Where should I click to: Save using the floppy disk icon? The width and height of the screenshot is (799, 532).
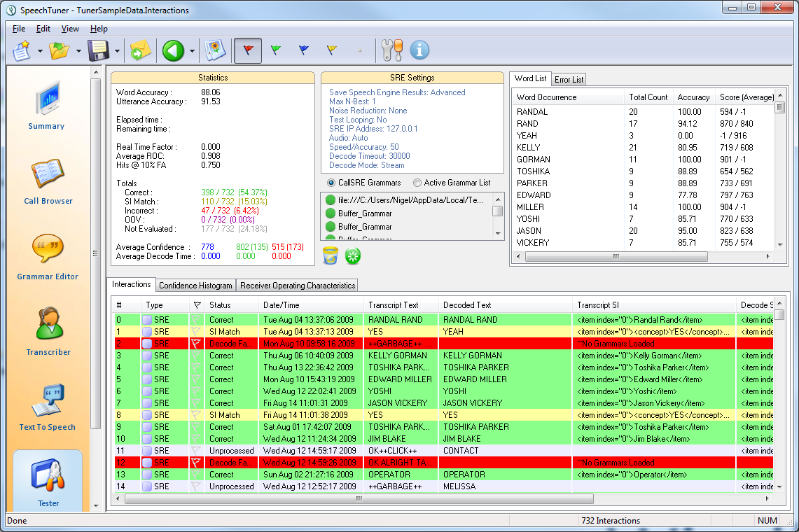[98, 51]
